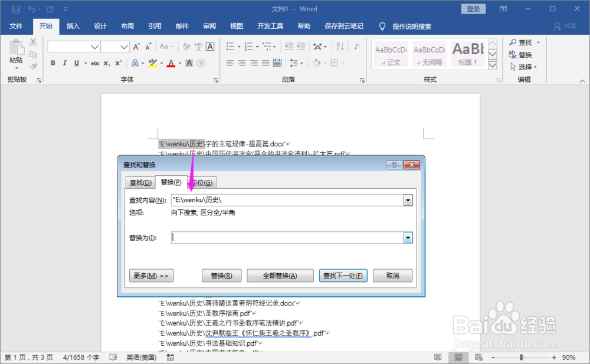Open the 选择 Select dropdown

point(523,67)
